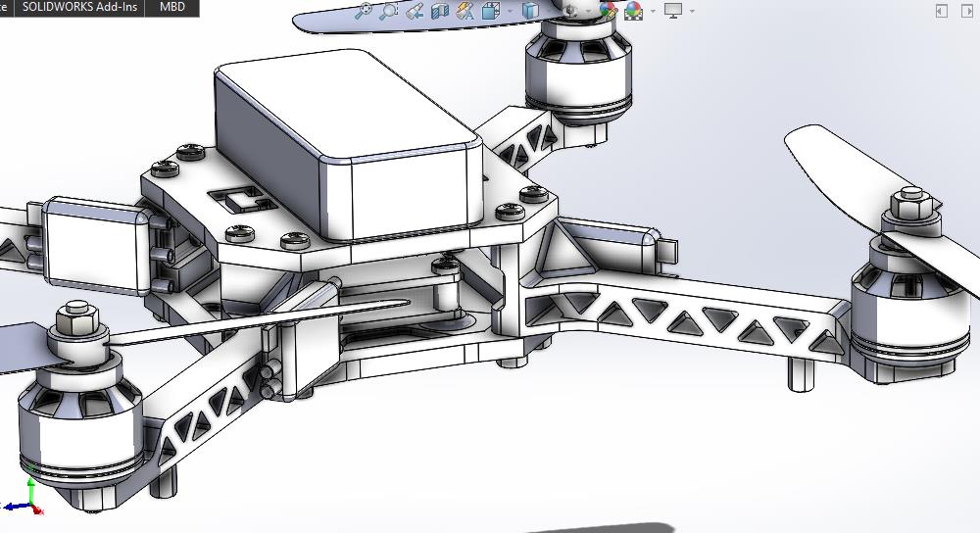The height and width of the screenshot is (533, 980).
Task: Click the View Settings monitor icon
Action: pyautogui.click(x=673, y=11)
